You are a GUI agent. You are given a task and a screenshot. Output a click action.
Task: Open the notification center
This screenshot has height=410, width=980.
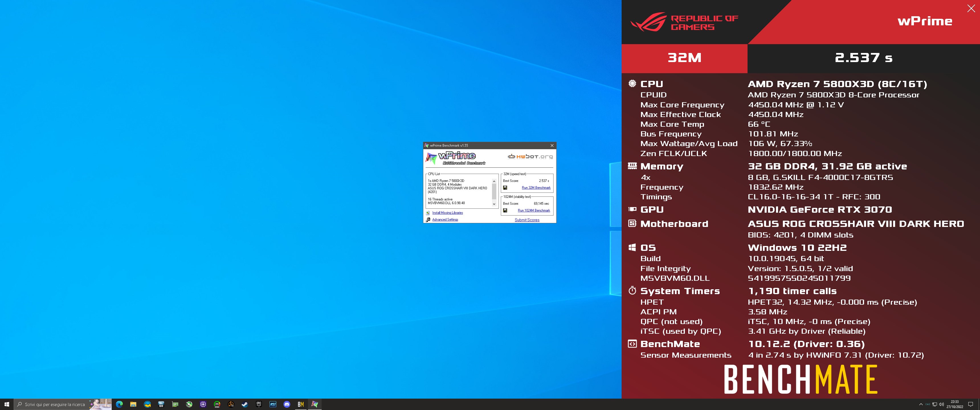(971, 404)
